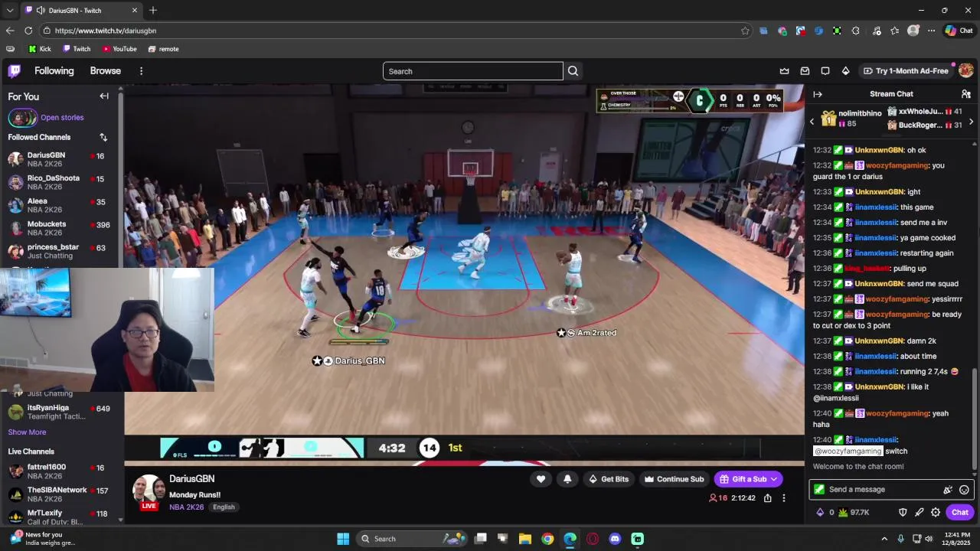
Task: Refresh the page
Action: 28,31
